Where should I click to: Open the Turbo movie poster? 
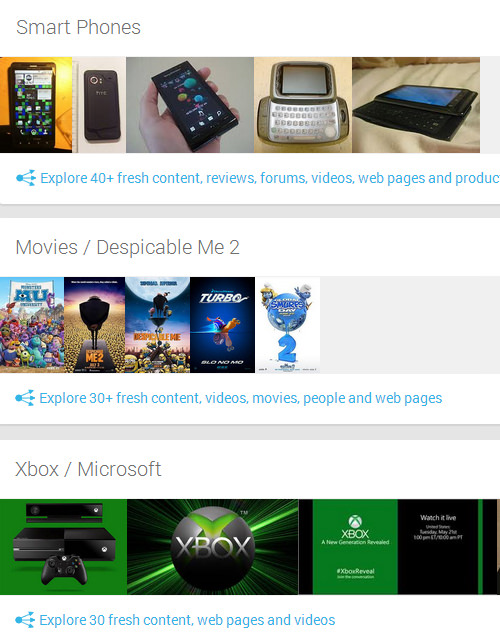click(x=222, y=325)
